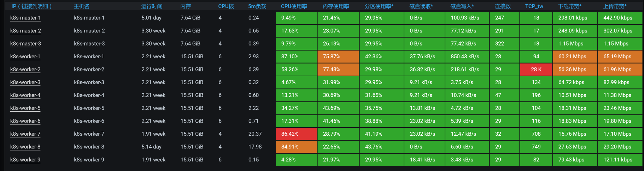This screenshot has width=644, height=171.
Task: Navigate to k8s-worker-7 details link
Action: click(25, 134)
